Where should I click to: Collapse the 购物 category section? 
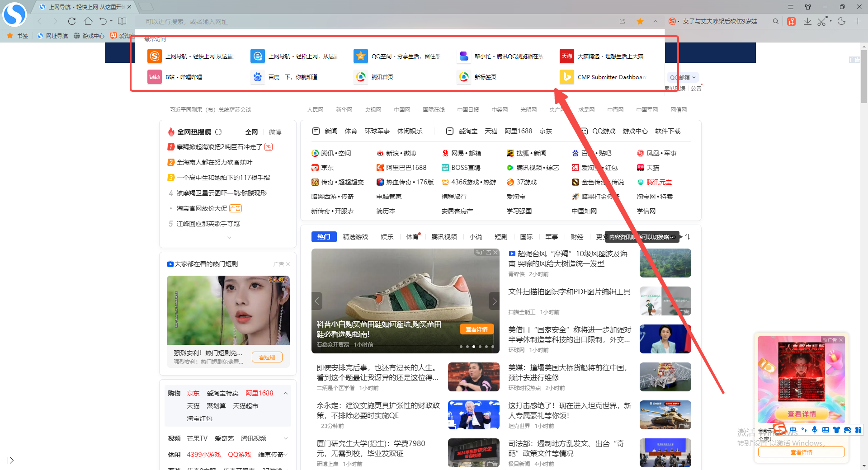click(x=286, y=393)
